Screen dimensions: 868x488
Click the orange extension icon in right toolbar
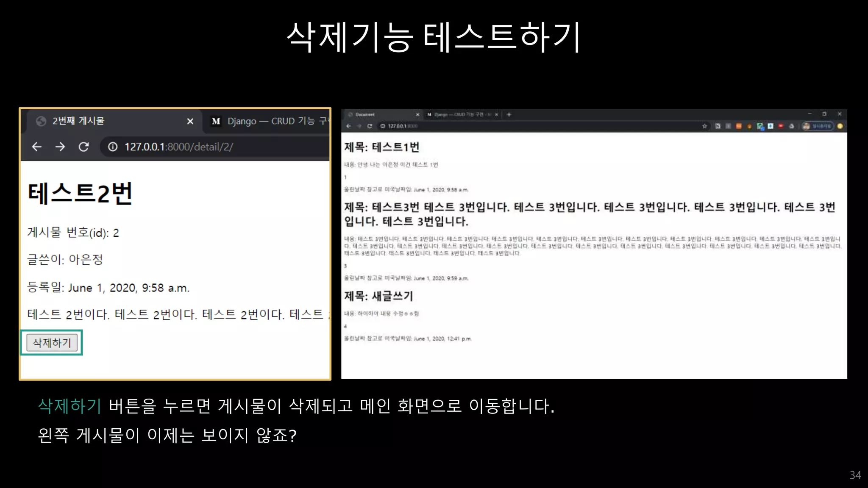[x=739, y=126]
